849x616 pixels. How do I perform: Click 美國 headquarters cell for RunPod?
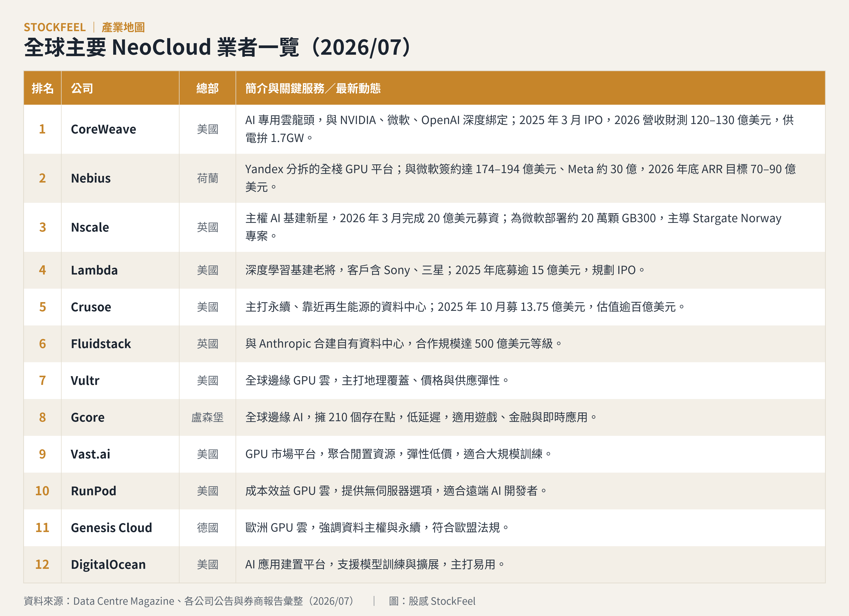207,491
